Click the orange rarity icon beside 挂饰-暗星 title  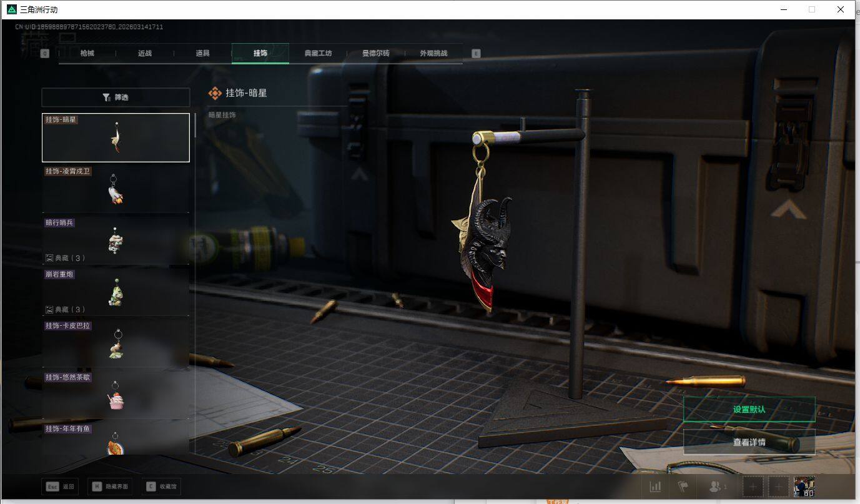[215, 93]
